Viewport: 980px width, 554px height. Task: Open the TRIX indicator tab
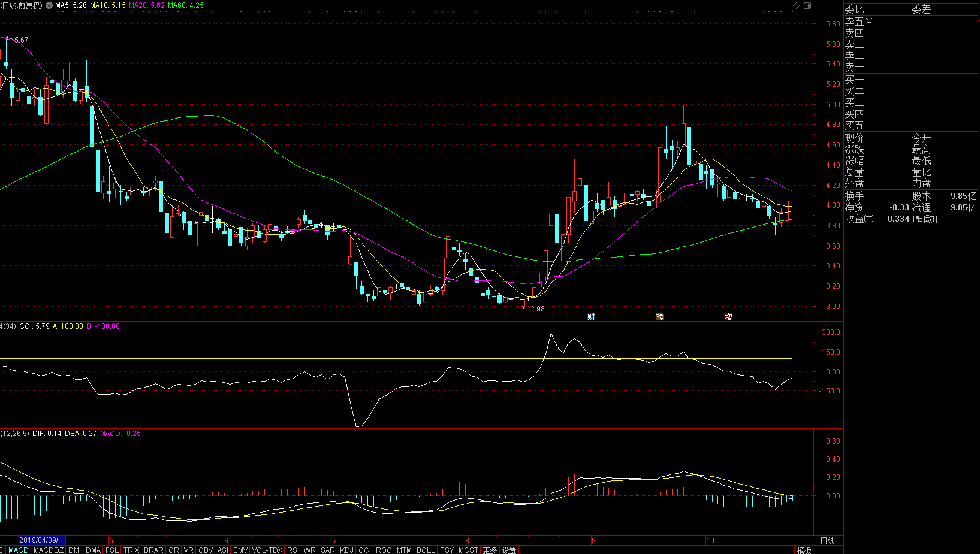click(131, 550)
